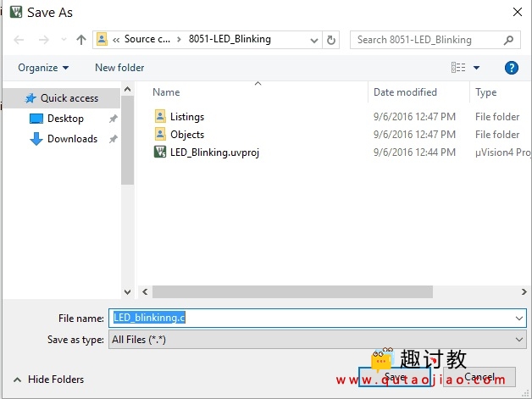Image resolution: width=532 pixels, height=399 pixels.
Task: Create a New folder
Action: tap(119, 68)
